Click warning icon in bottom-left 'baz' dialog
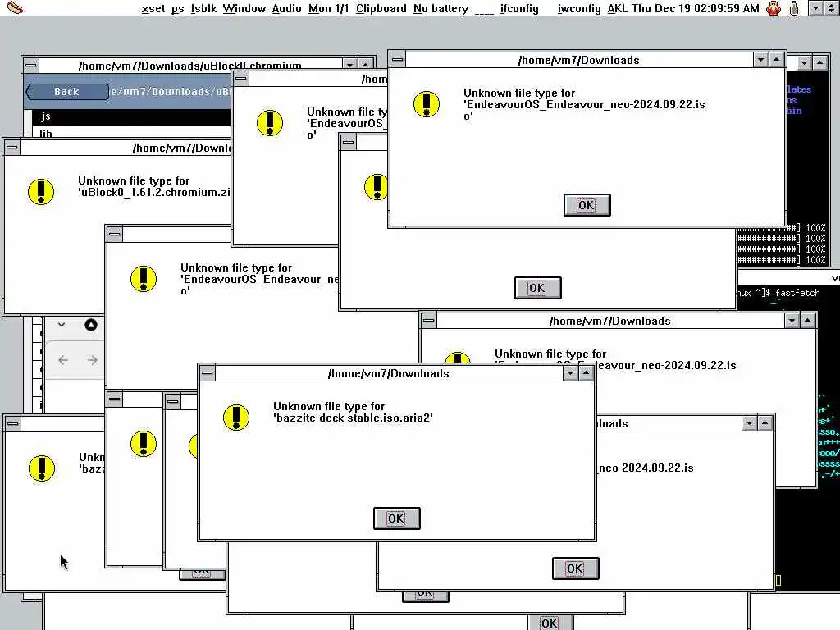The image size is (840, 630). click(41, 468)
